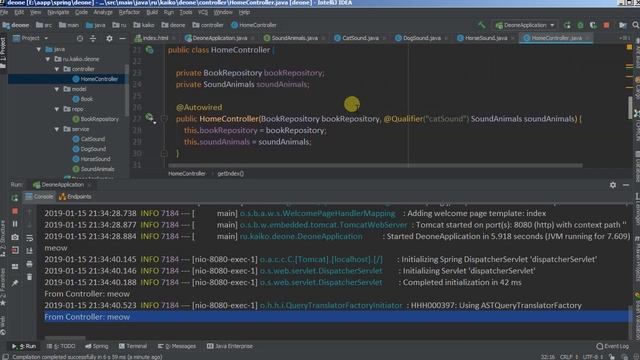640x360 pixels.
Task: Open the Refactor menu
Action: pyautogui.click(x=129, y=12)
